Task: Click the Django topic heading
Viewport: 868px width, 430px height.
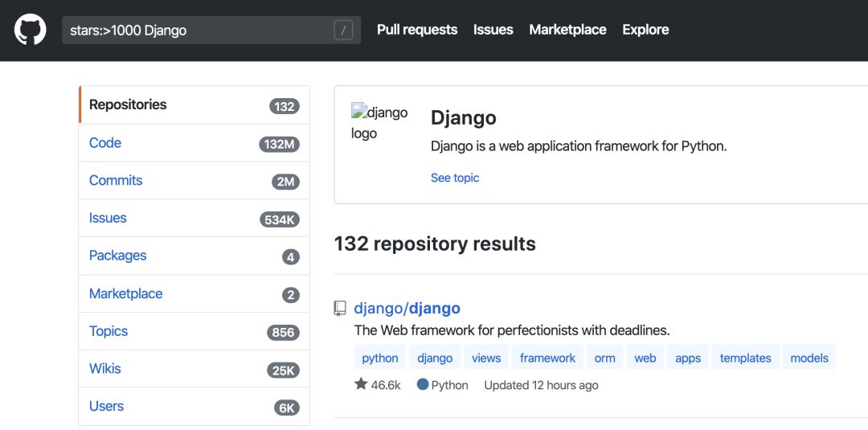Action: [464, 118]
